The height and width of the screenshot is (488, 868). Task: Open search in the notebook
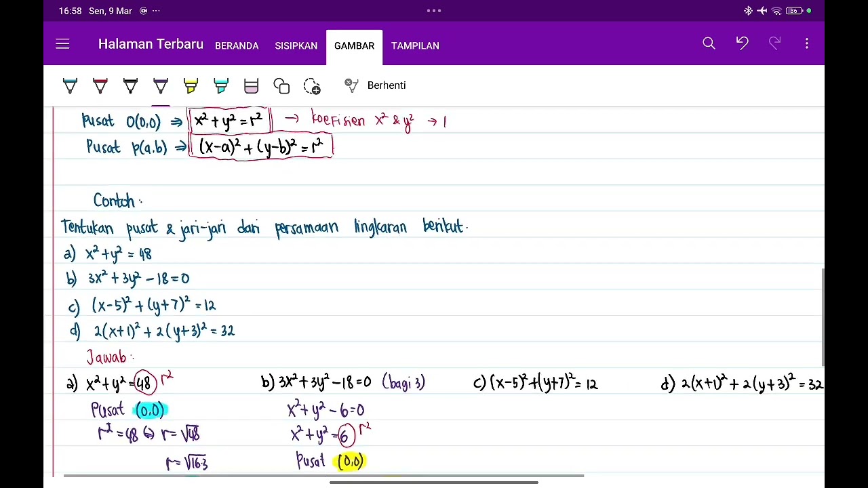(x=709, y=44)
